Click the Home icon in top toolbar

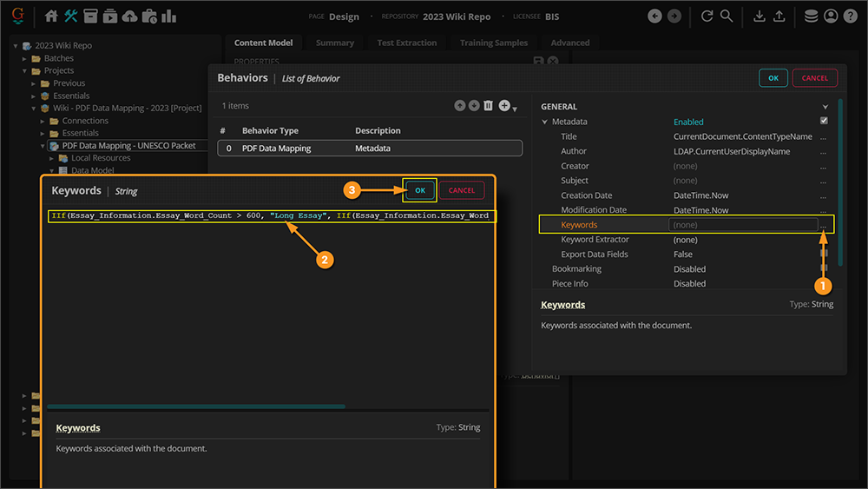(51, 16)
